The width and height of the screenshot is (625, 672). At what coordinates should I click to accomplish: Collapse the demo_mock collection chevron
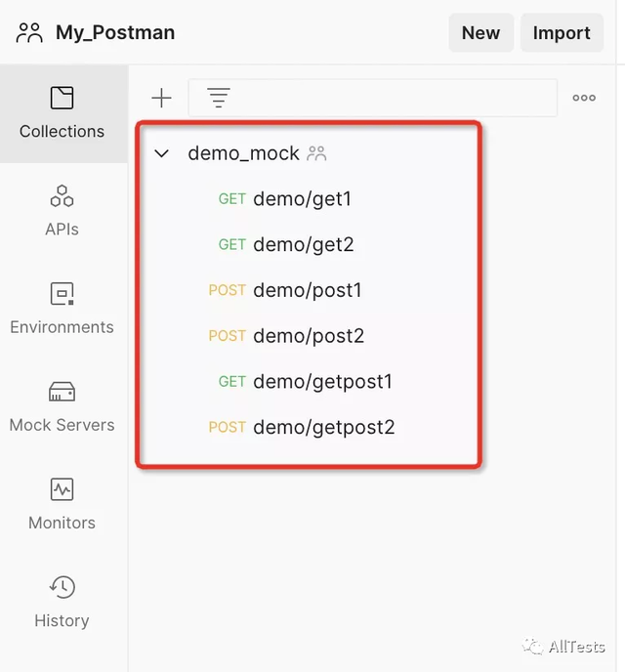pos(161,153)
